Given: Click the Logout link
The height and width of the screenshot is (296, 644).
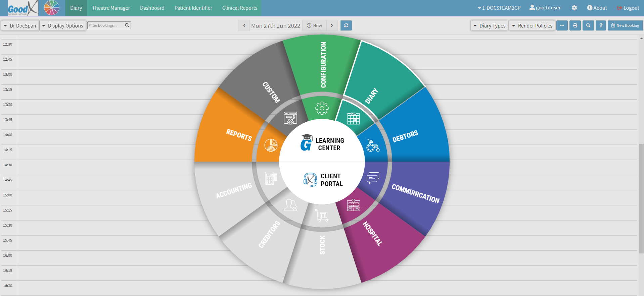Looking at the screenshot, I should coord(628,8).
